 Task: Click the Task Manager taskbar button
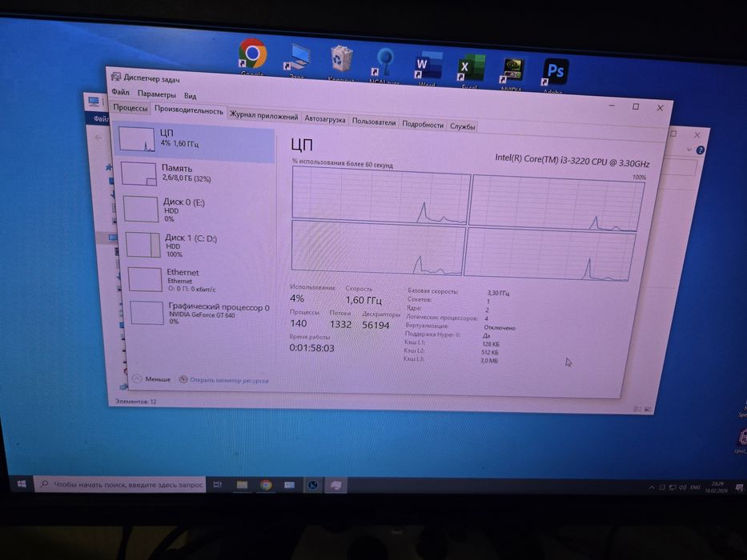[x=335, y=486]
